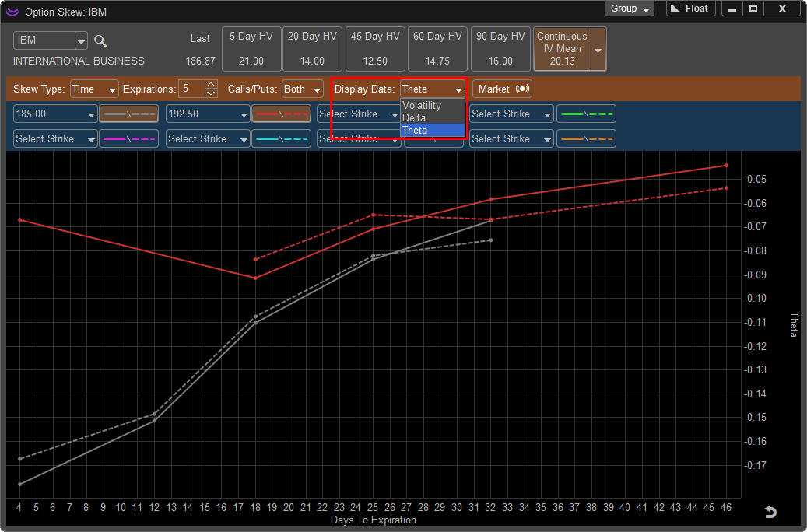This screenshot has width=807, height=532.
Task: Click the 20 Day HV tile
Action: pos(312,49)
